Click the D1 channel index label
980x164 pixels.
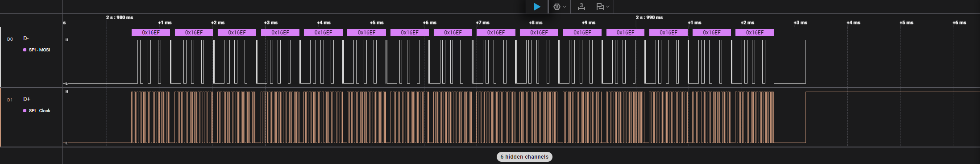tap(10, 100)
